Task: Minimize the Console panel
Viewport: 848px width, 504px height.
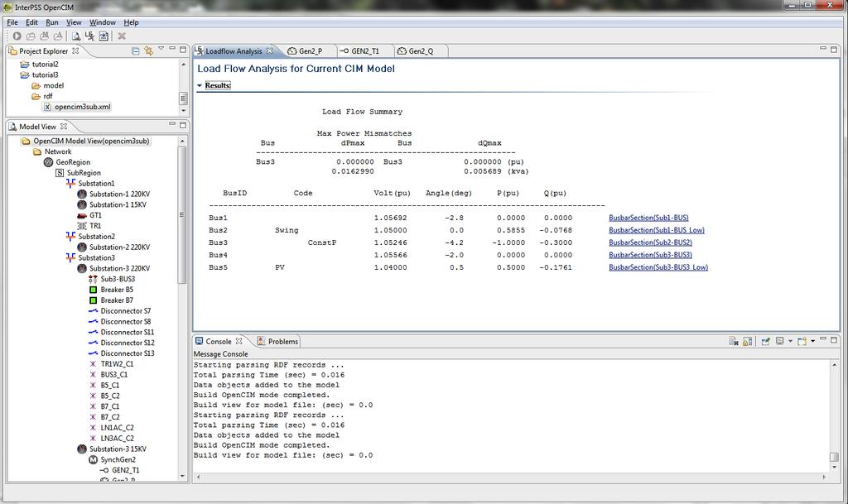Action: (x=823, y=338)
